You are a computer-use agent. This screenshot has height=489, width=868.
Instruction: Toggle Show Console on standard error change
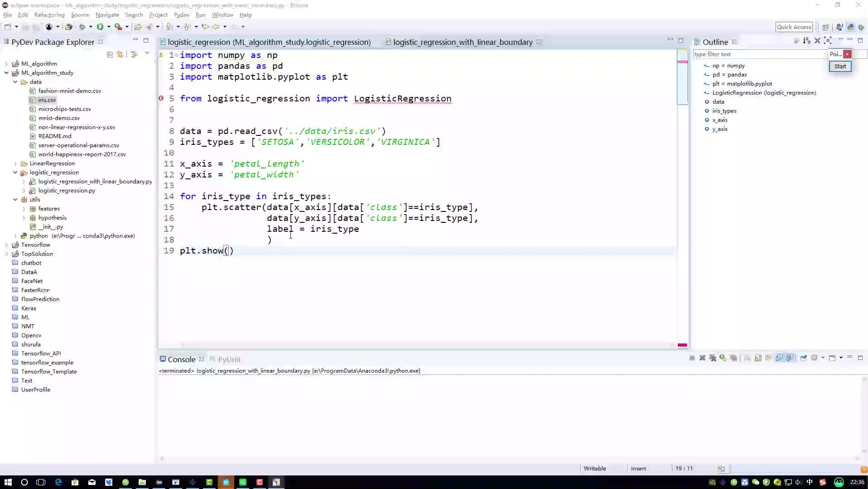click(790, 358)
